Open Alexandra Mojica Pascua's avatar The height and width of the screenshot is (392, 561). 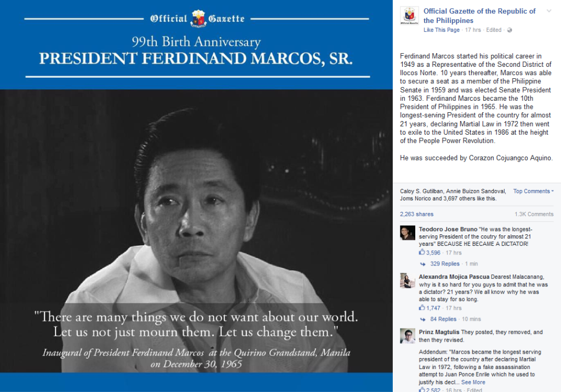point(408,280)
